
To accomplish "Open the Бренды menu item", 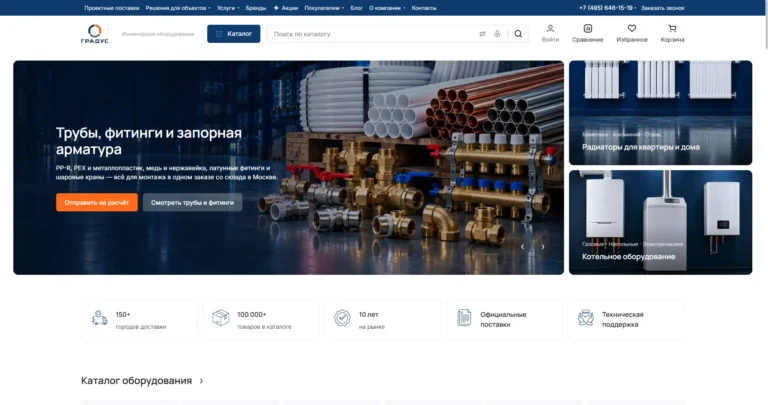I will pyautogui.click(x=256, y=8).
